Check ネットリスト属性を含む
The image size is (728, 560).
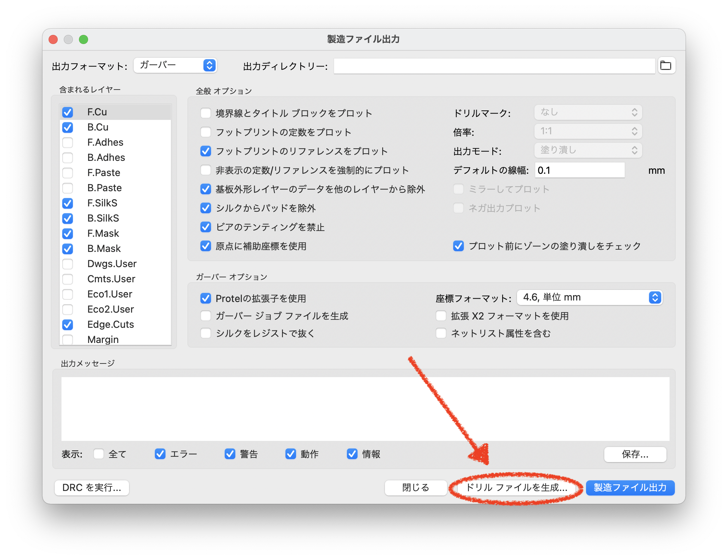tap(441, 333)
